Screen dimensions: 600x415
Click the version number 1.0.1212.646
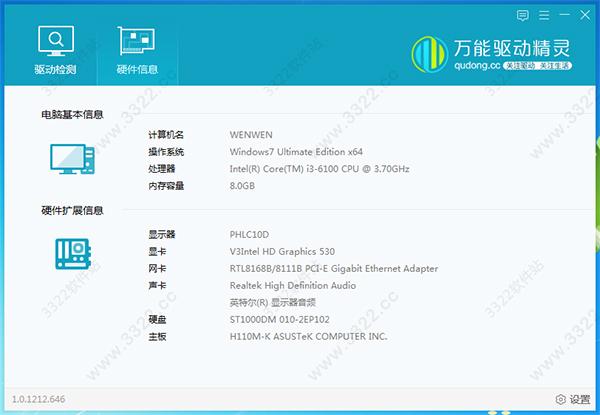point(39,399)
